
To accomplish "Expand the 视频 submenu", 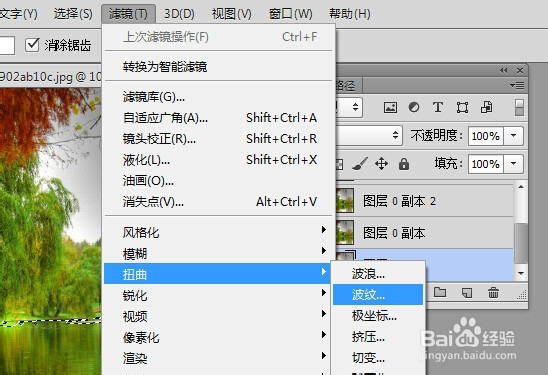I will 218,316.
